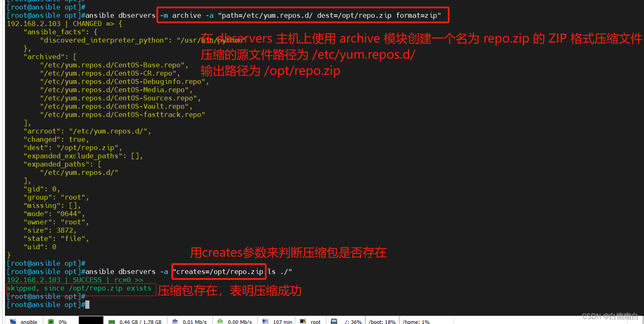
Task: Click the ansible session icon in status bar
Action: (x=13, y=321)
